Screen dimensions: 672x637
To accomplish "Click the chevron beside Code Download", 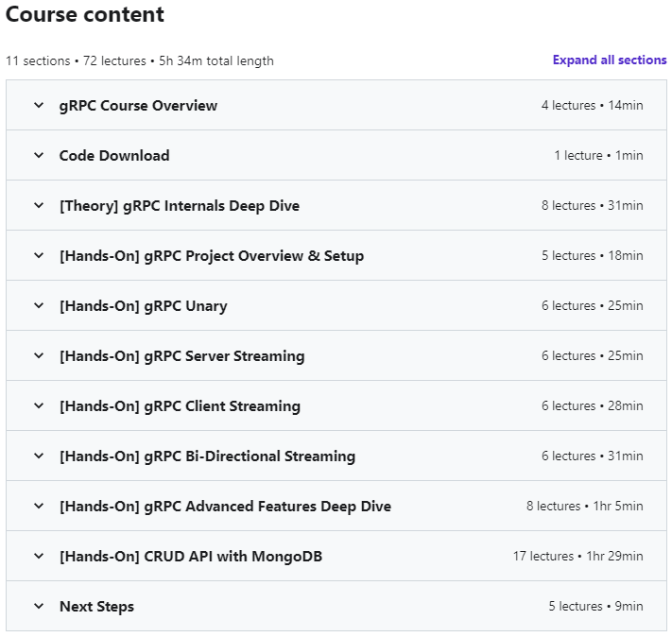I will tap(39, 156).
